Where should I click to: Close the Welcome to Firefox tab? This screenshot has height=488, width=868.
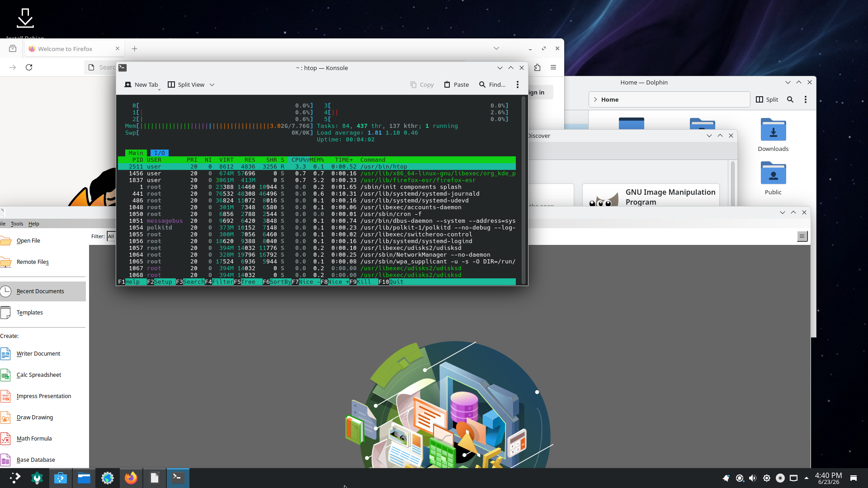(118, 48)
